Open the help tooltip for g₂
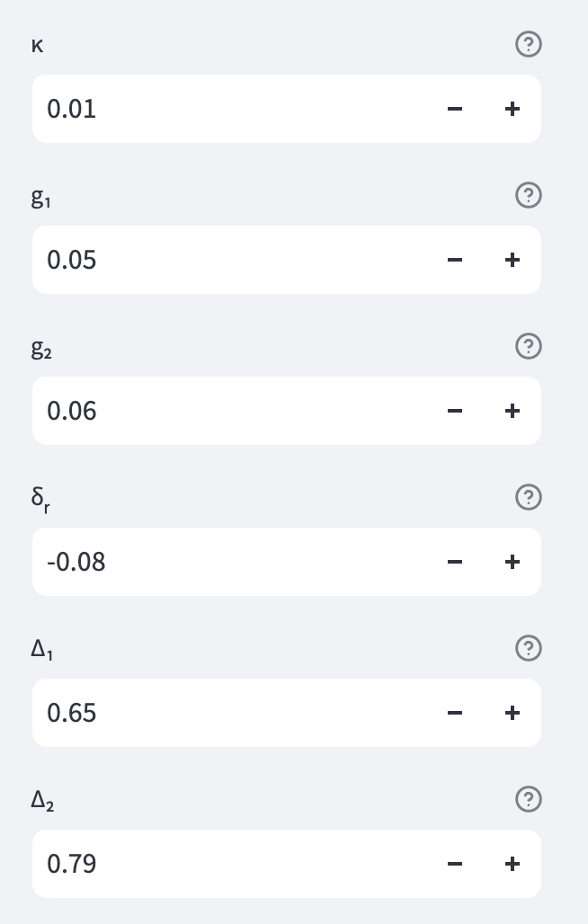This screenshot has height=924, width=588. (528, 347)
